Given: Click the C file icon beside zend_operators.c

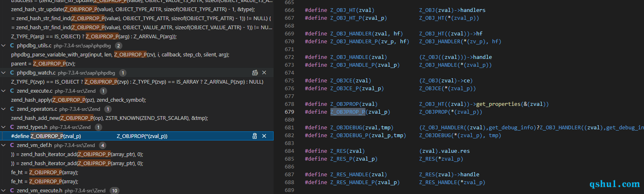Looking at the screenshot, I should click(x=12, y=109).
